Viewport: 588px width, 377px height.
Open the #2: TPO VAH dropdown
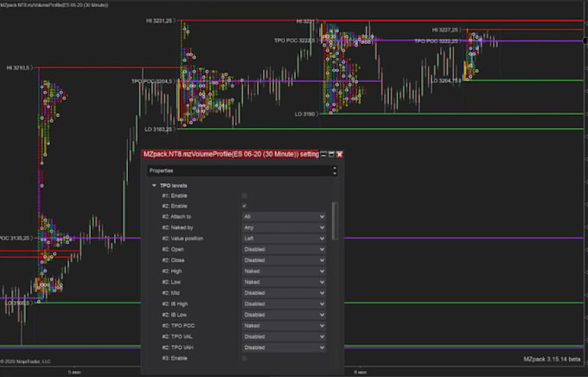pos(284,348)
